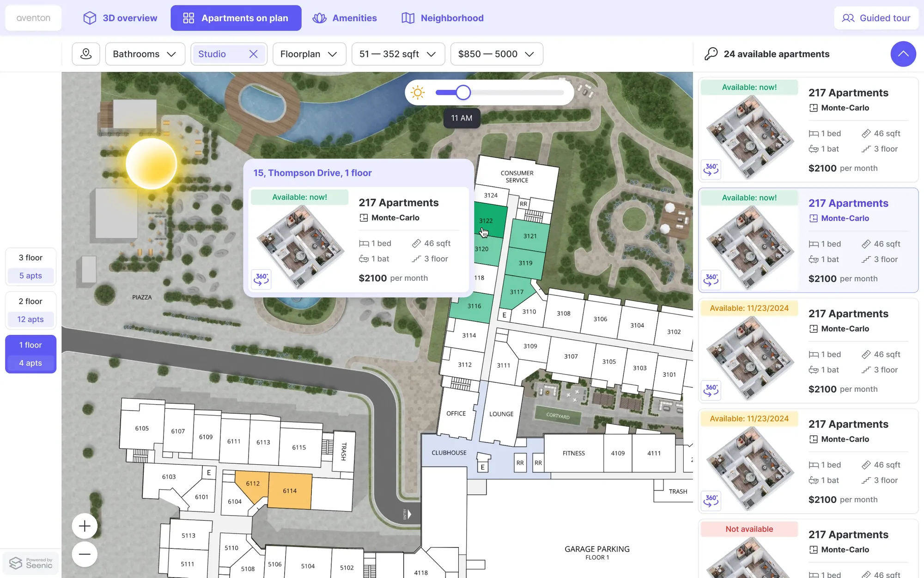This screenshot has width=924, height=578.
Task: Click the time-of-day slider handle
Action: coord(463,92)
